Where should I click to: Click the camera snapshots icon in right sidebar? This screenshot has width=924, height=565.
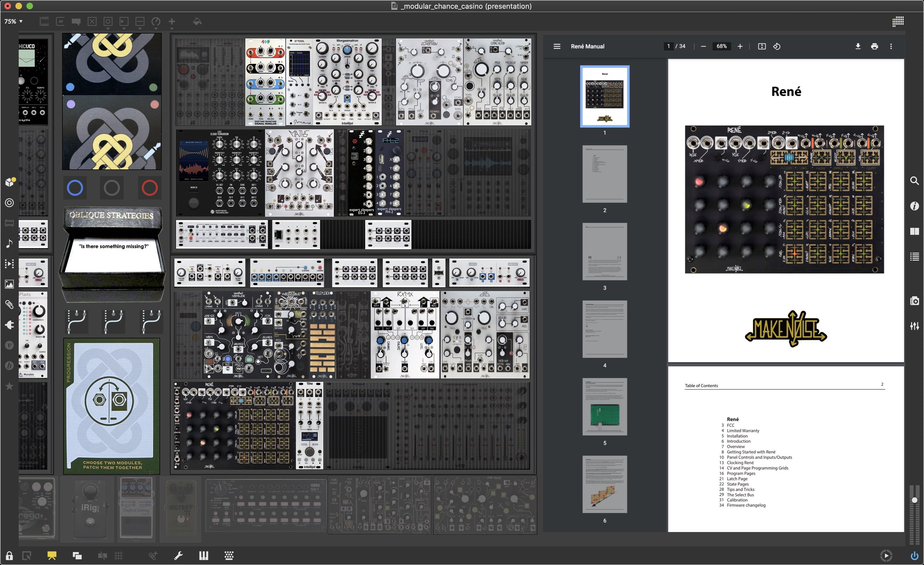coord(914,301)
